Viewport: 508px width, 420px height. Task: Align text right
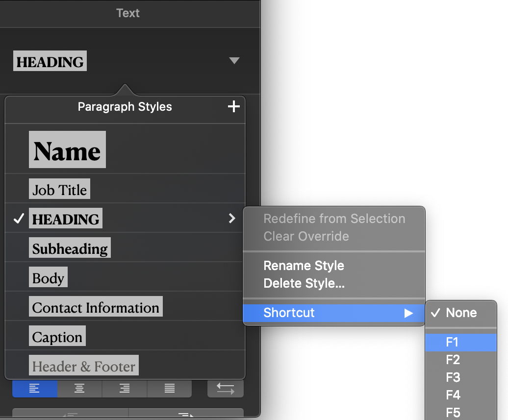[x=125, y=388]
